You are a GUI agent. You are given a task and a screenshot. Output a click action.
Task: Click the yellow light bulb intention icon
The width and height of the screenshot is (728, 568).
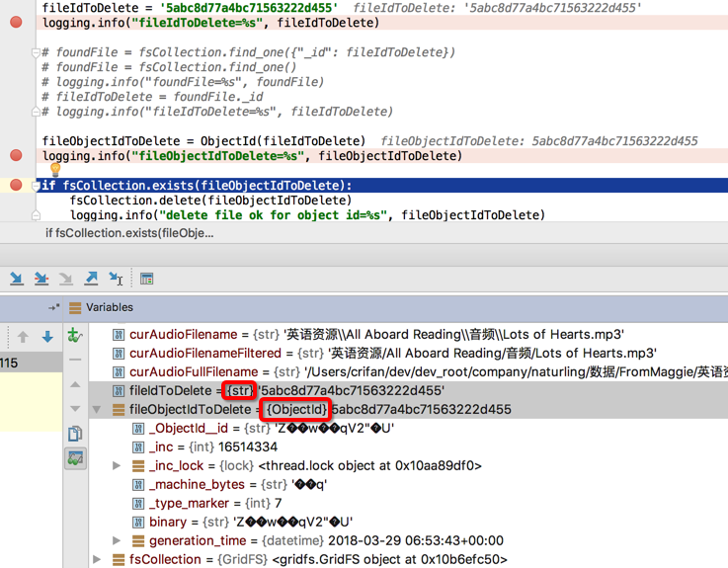click(x=55, y=170)
